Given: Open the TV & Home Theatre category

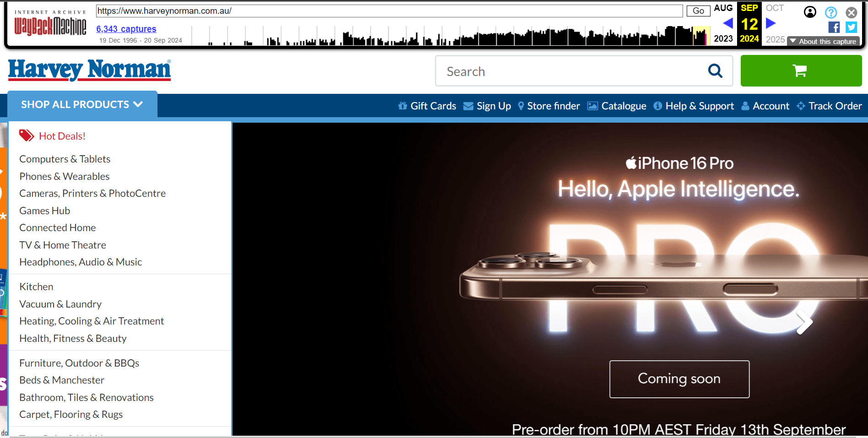Looking at the screenshot, I should tap(63, 245).
